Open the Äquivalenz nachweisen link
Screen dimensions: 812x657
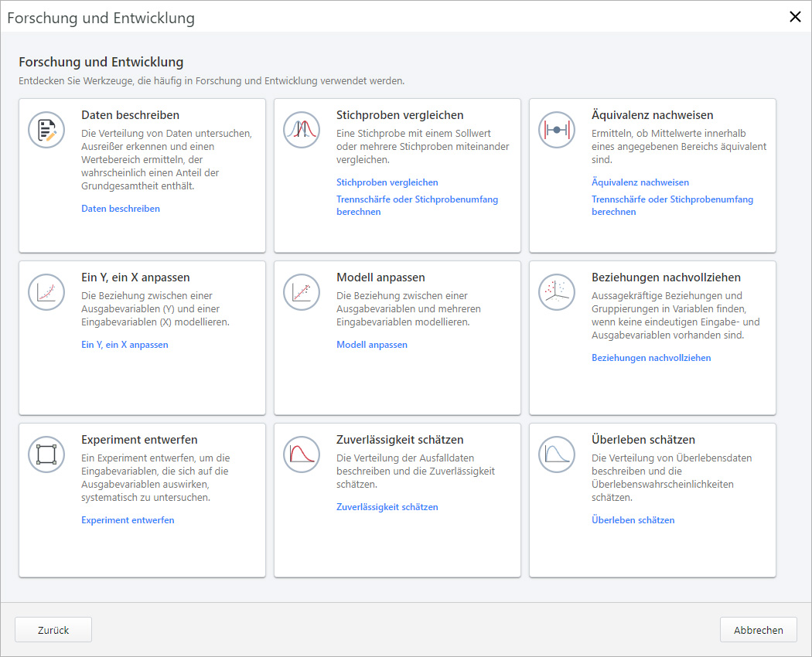pyautogui.click(x=640, y=182)
